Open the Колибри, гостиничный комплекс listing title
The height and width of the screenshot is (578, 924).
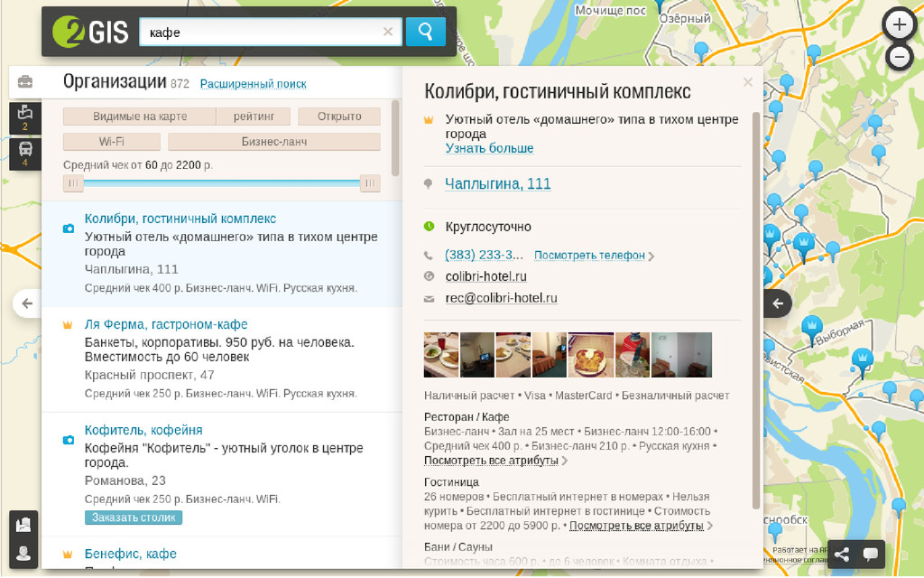180,219
